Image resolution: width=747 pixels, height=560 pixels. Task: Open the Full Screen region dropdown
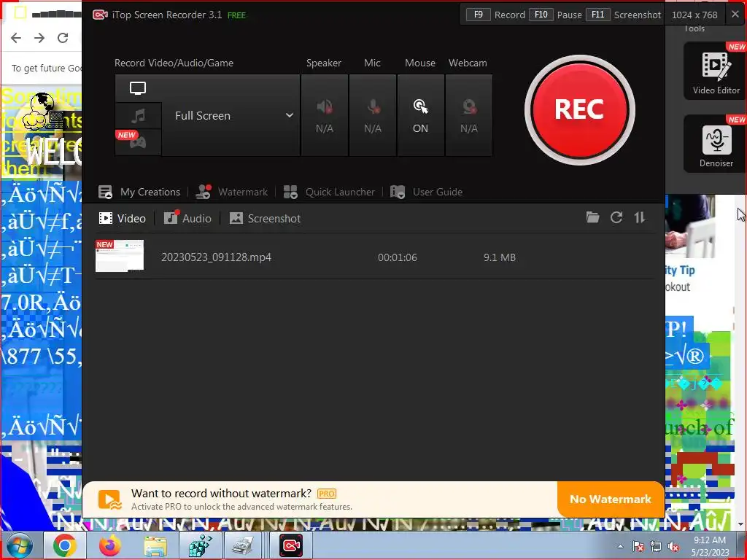point(231,115)
